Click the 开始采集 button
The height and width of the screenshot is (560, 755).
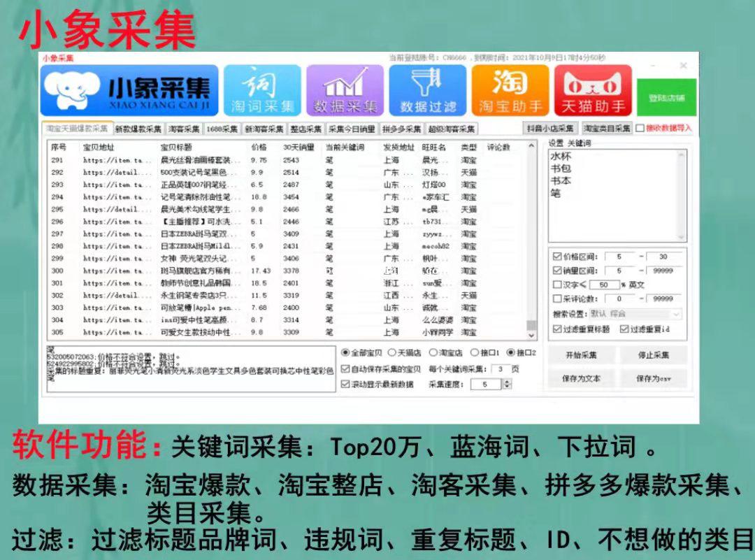pos(581,355)
